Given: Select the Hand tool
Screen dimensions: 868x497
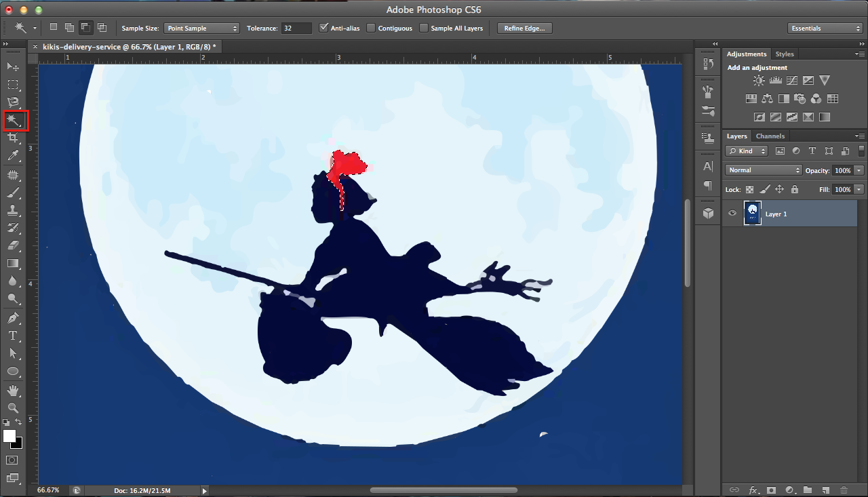Looking at the screenshot, I should pyautogui.click(x=13, y=391).
